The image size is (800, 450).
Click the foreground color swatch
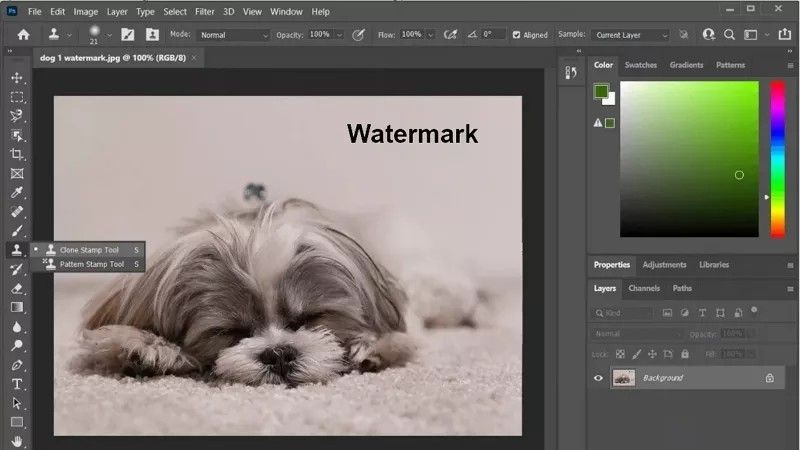[x=601, y=91]
